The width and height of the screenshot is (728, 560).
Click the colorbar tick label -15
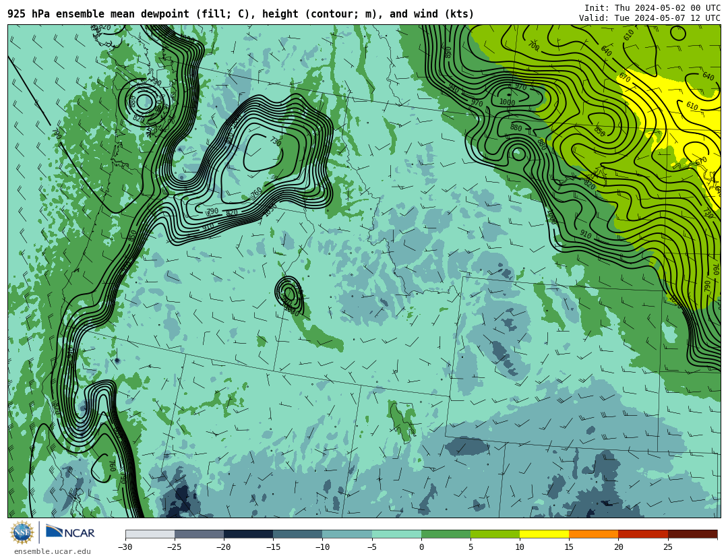coord(273,547)
